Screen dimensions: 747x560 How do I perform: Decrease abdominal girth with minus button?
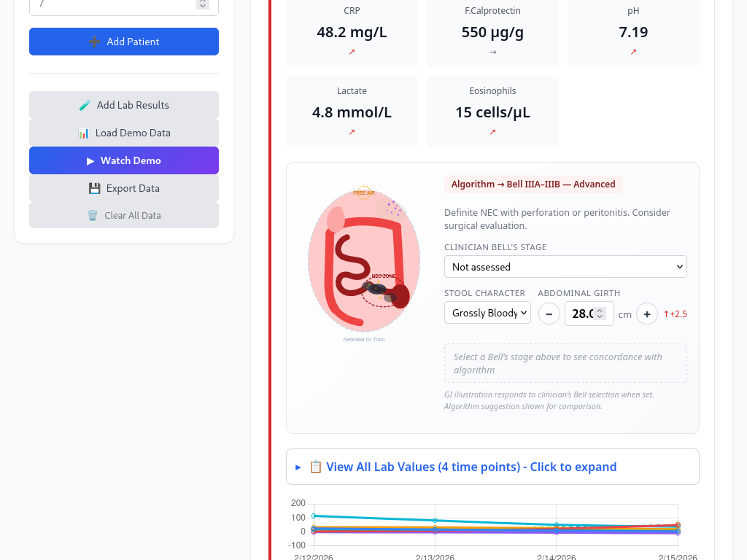549,314
